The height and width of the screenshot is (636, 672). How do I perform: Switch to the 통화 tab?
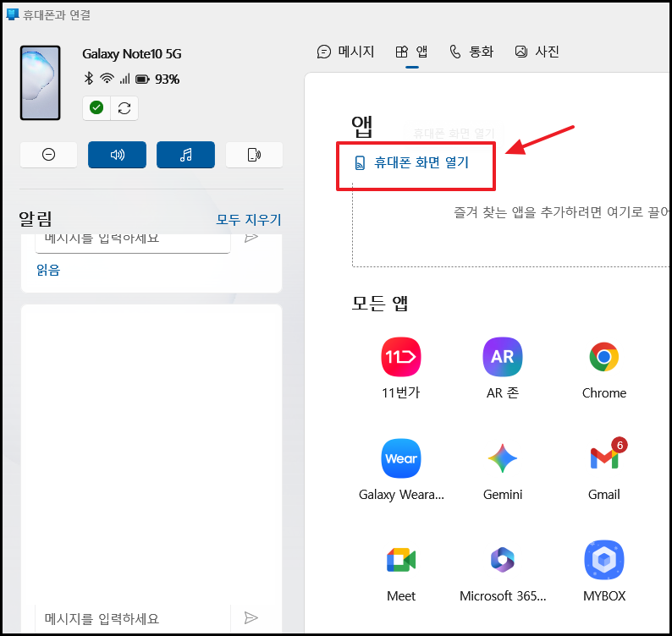471,52
